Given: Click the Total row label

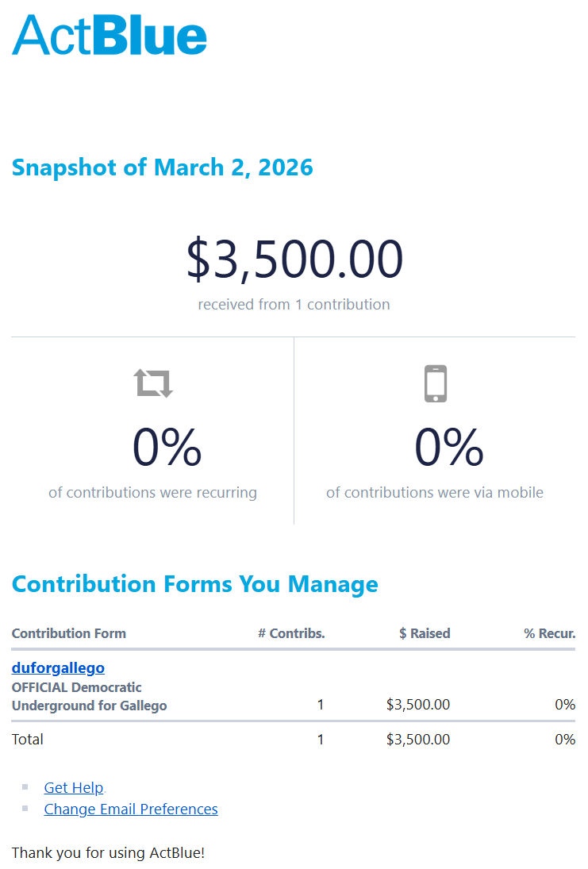Looking at the screenshot, I should point(28,739).
